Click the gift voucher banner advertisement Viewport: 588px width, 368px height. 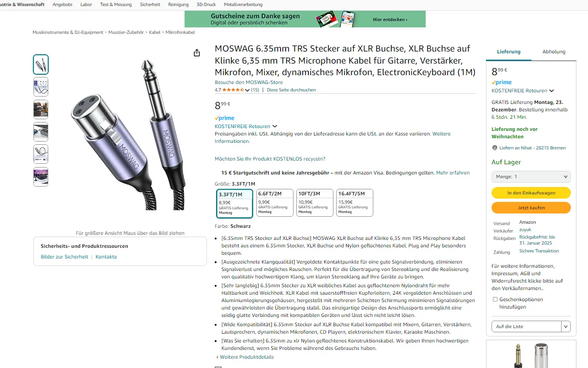tap(305, 19)
